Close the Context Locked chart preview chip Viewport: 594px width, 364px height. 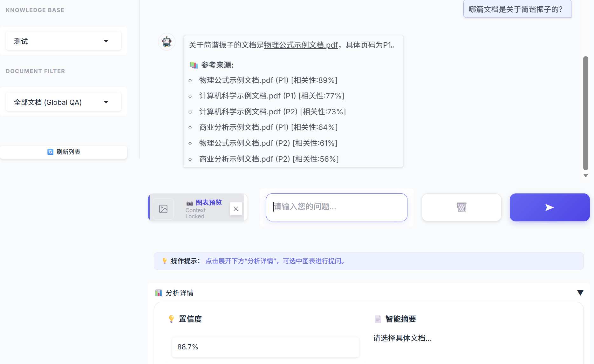click(236, 209)
